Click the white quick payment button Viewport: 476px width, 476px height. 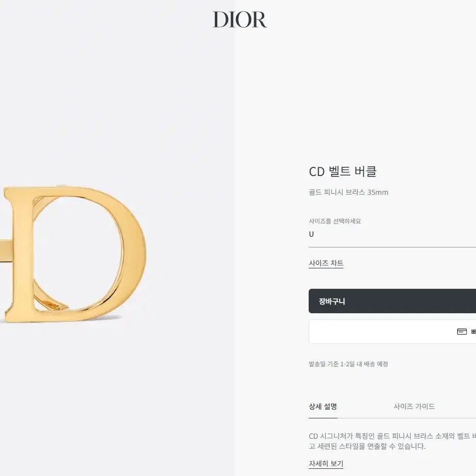point(392,332)
